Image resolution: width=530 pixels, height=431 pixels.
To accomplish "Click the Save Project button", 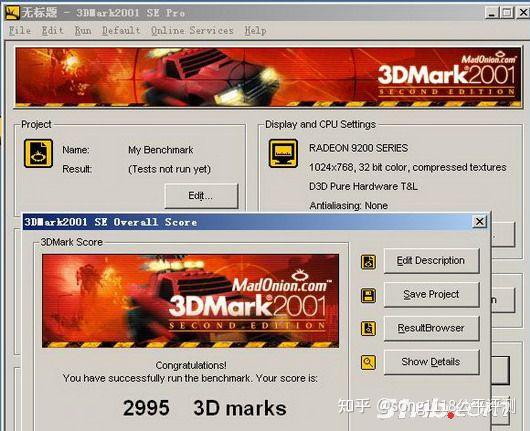I will click(x=431, y=294).
